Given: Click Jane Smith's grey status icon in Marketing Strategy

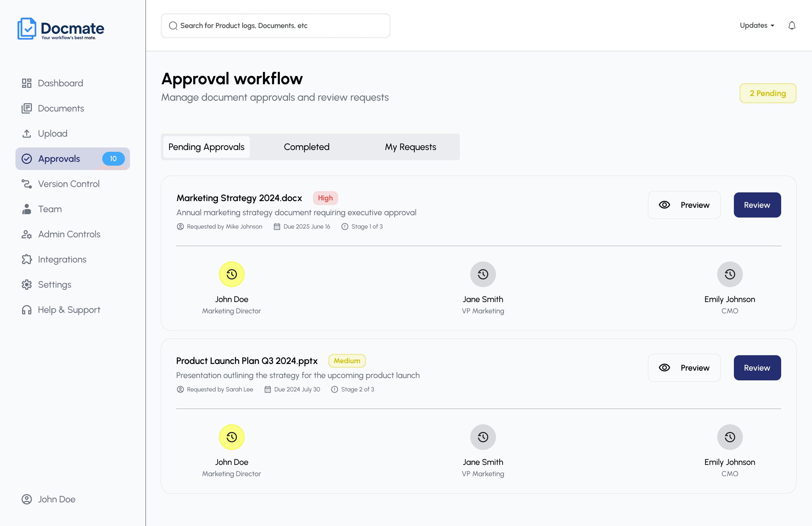Looking at the screenshot, I should [483, 274].
